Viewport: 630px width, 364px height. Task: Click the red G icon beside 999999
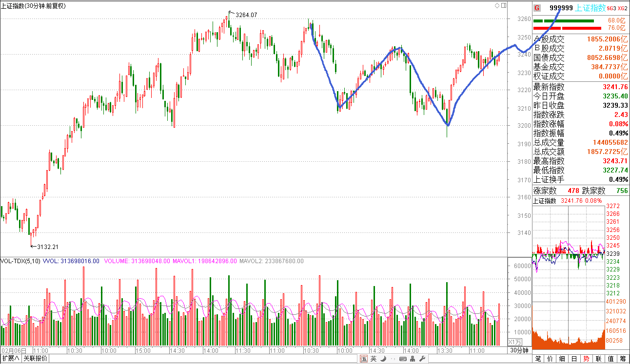[537, 8]
